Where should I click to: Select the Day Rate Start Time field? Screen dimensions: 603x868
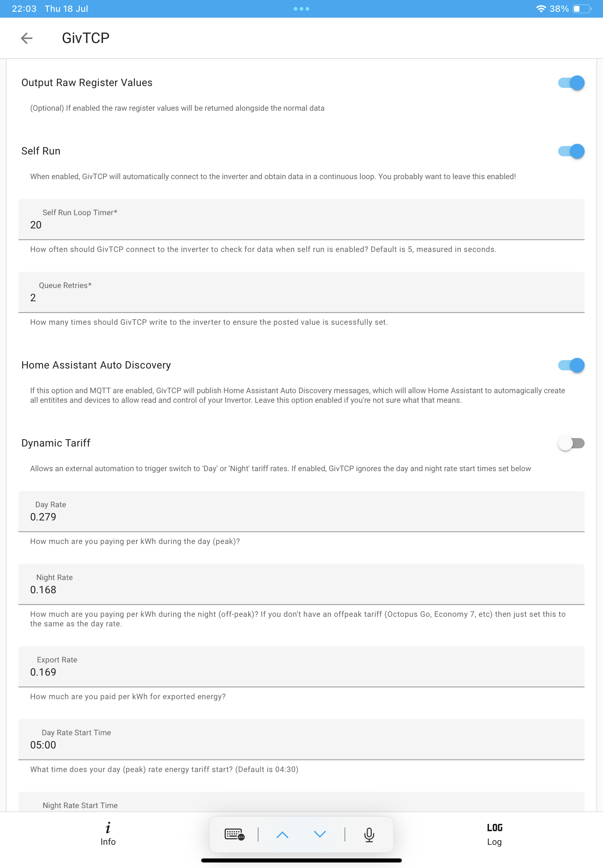tap(301, 740)
